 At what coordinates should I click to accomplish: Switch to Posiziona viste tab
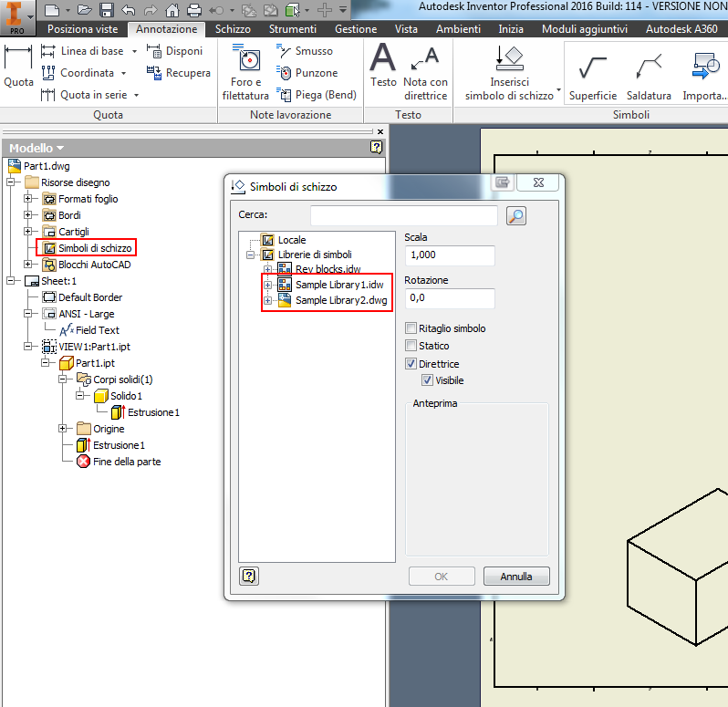point(83,29)
